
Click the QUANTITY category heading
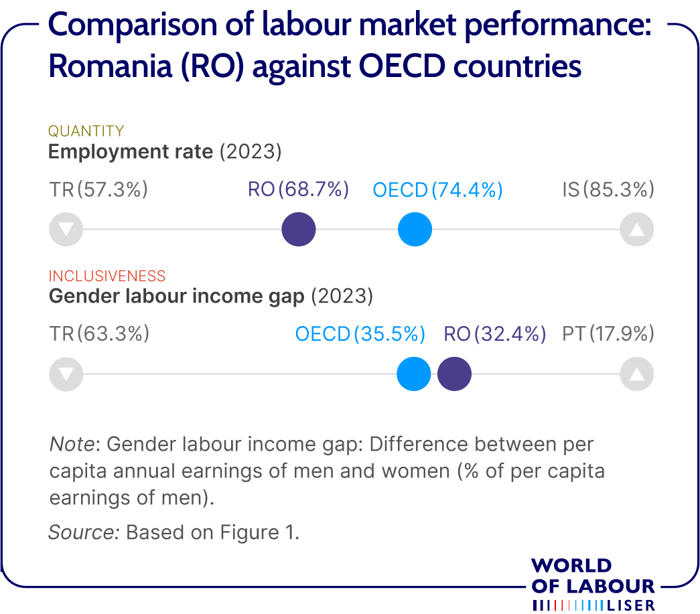(x=86, y=131)
